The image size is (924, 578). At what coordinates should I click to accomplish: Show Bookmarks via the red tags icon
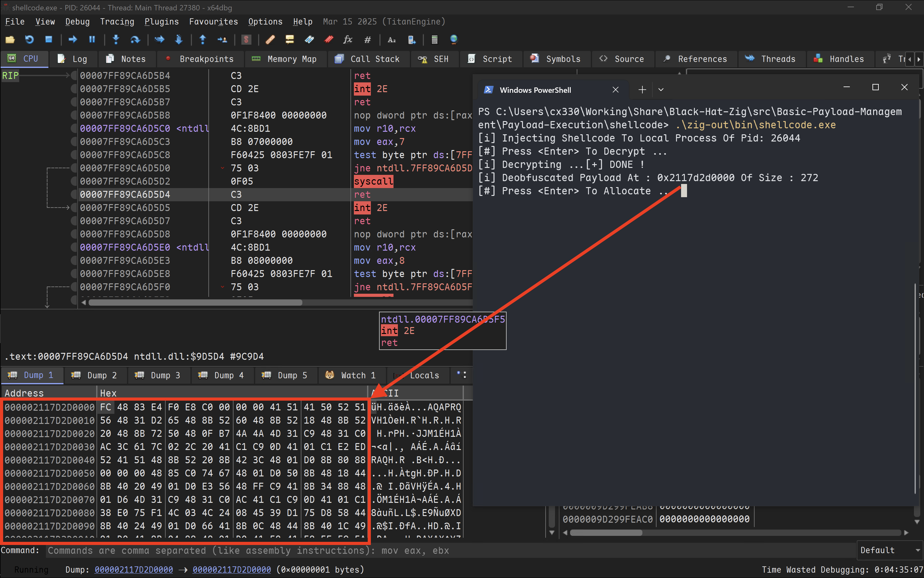[x=328, y=39]
